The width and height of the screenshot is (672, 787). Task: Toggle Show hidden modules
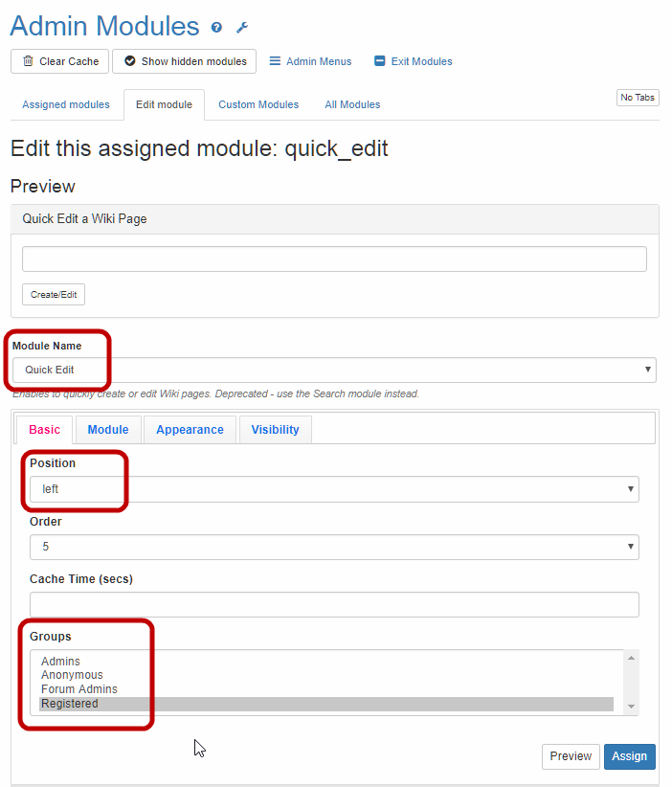185,61
